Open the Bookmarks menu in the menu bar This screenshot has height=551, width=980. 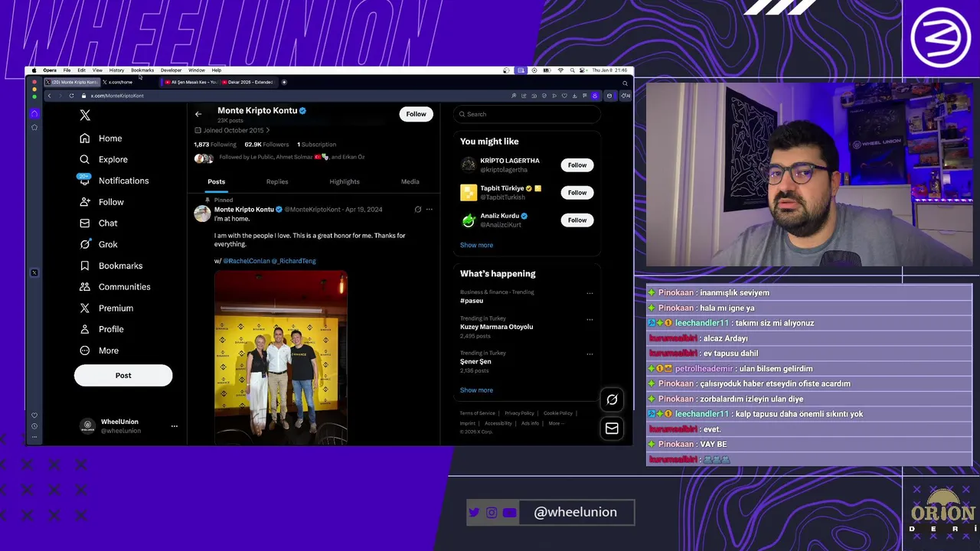pos(142,70)
